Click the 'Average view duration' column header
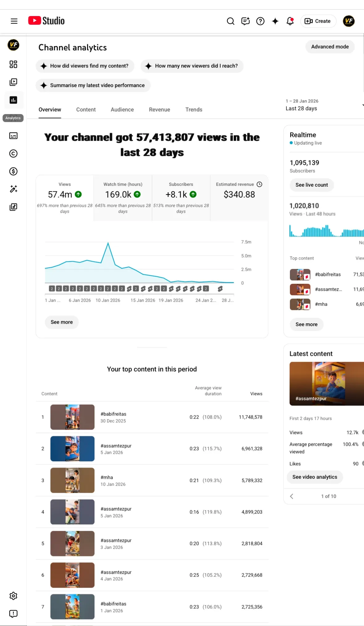 (208, 391)
